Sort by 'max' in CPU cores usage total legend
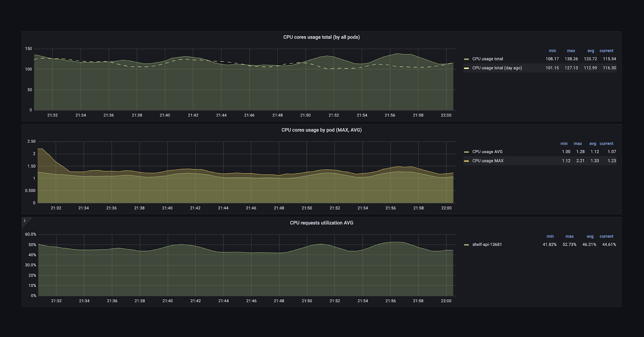Viewport: 644px width, 337px height. pyautogui.click(x=571, y=51)
